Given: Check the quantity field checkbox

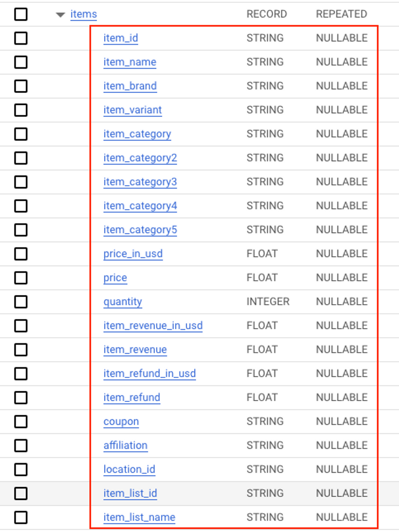Looking at the screenshot, I should click(21, 302).
